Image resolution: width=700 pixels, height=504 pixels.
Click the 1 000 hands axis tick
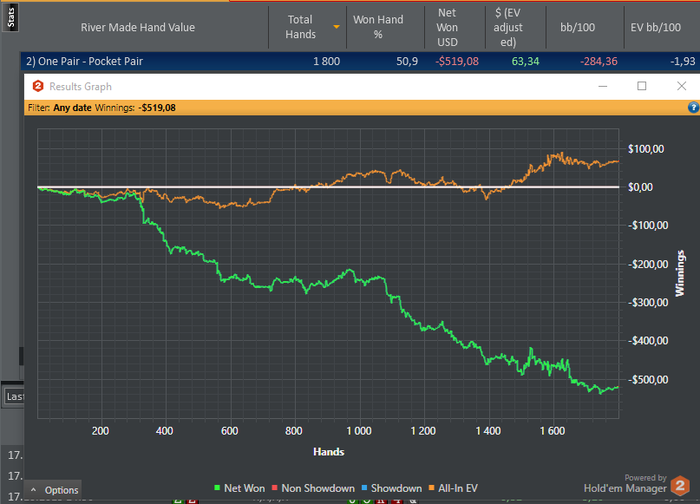pyautogui.click(x=359, y=431)
